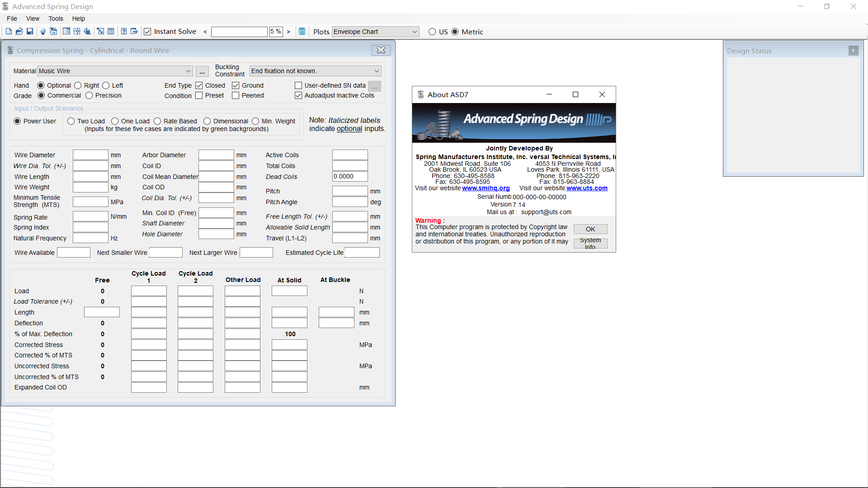868x488 pixels.
Task: Select the Left hand radio button
Action: 106,85
